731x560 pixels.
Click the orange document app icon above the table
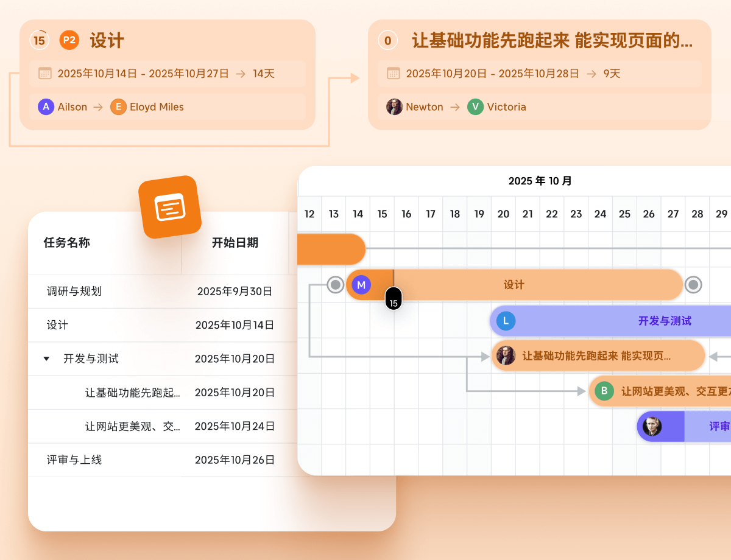pyautogui.click(x=171, y=207)
